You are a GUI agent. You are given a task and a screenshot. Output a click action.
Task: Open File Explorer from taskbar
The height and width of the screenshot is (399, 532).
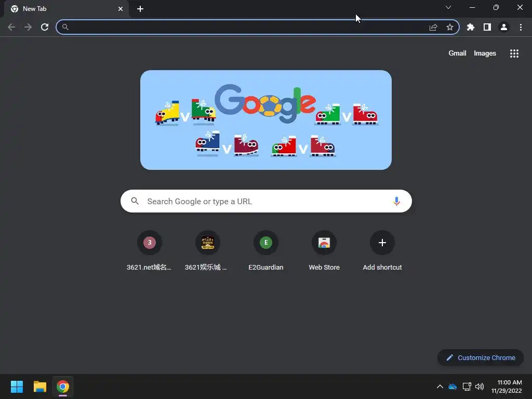pos(39,387)
